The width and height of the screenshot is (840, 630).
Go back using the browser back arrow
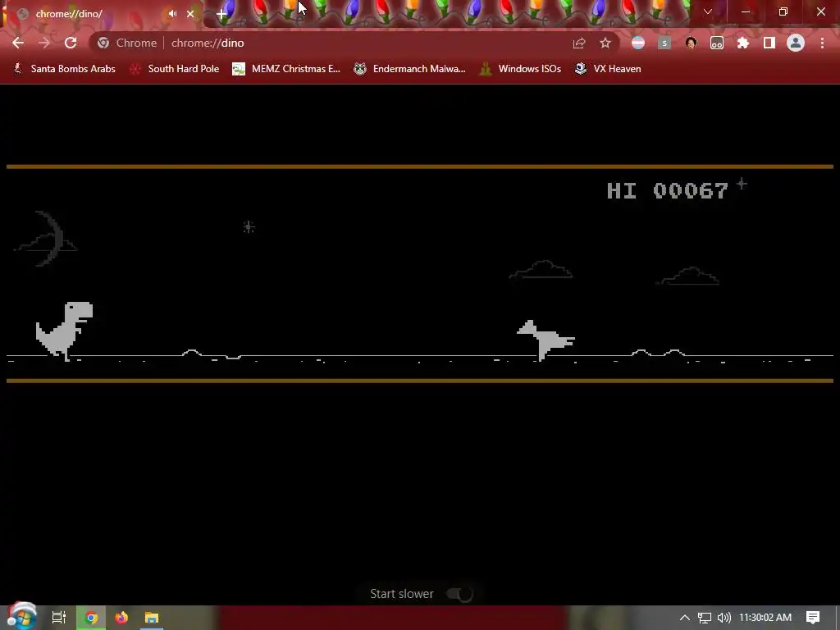point(18,43)
